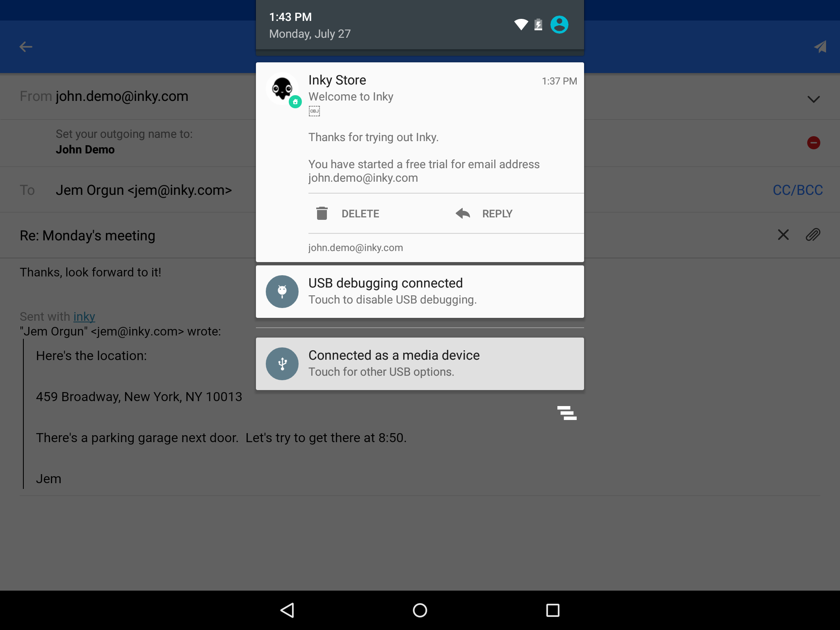
Task: Open user profile icon in status panel
Action: [x=559, y=25]
